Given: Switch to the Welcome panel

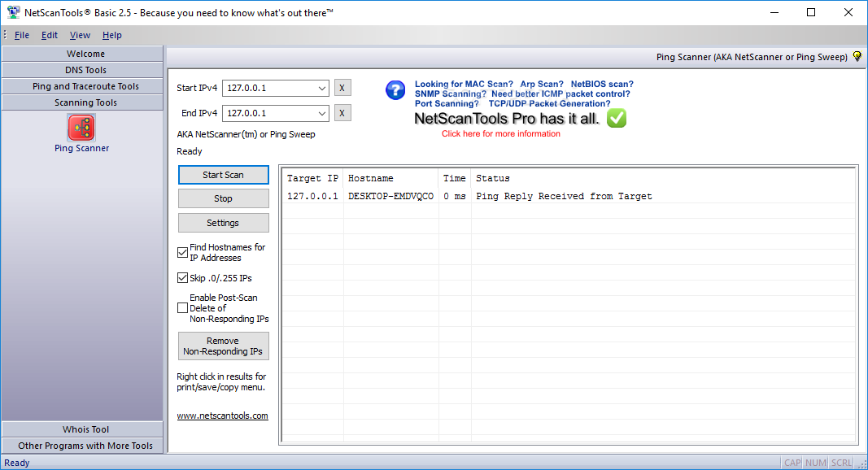Looking at the screenshot, I should 82,54.
